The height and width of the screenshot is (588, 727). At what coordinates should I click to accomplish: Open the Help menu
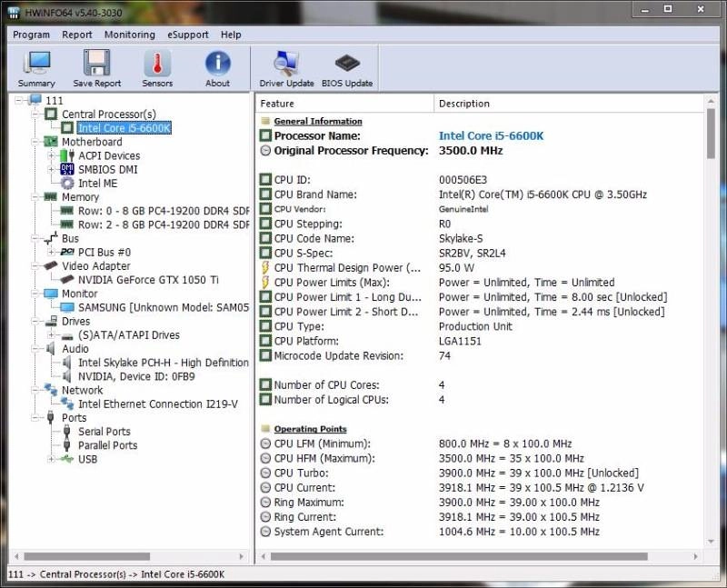point(231,35)
